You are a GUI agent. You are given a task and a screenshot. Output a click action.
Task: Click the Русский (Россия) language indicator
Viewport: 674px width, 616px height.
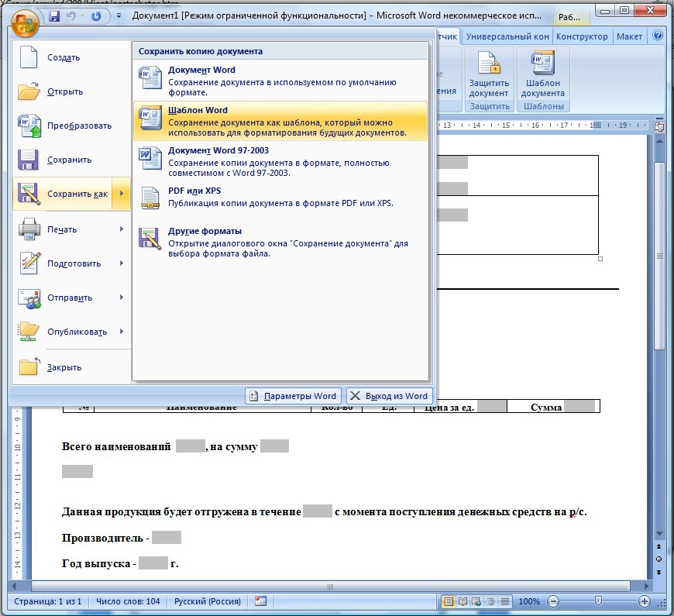(x=207, y=601)
